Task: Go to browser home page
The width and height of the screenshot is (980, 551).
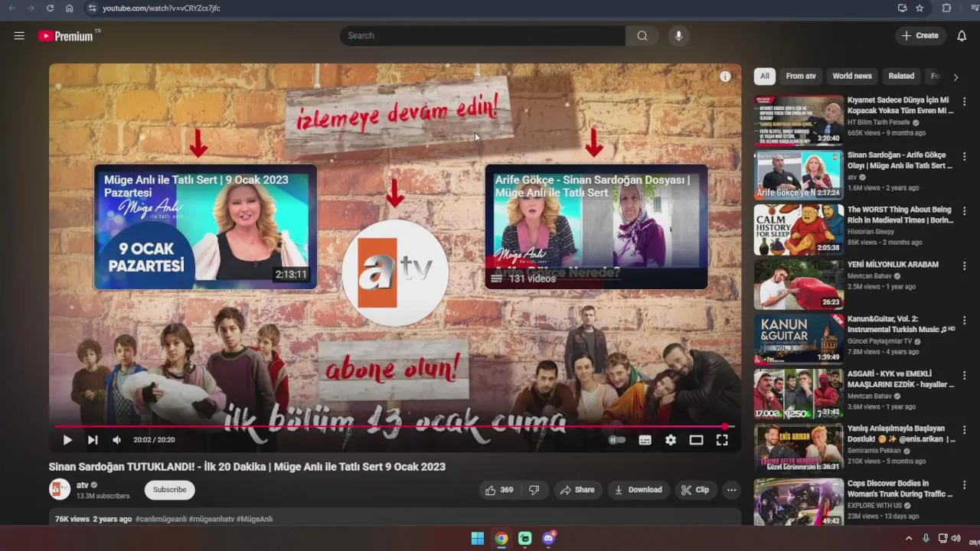Action: coord(69,8)
